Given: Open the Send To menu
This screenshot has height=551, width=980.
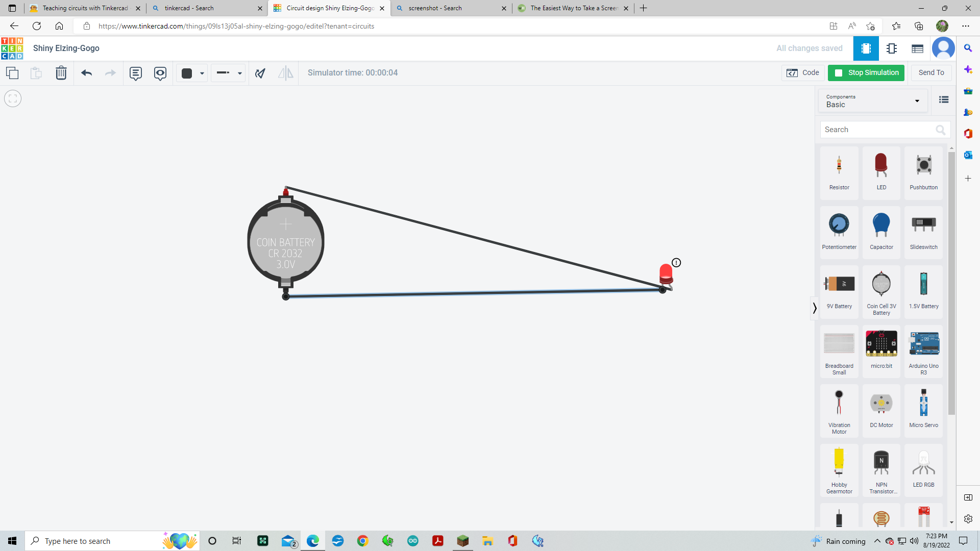Looking at the screenshot, I should coord(930,72).
